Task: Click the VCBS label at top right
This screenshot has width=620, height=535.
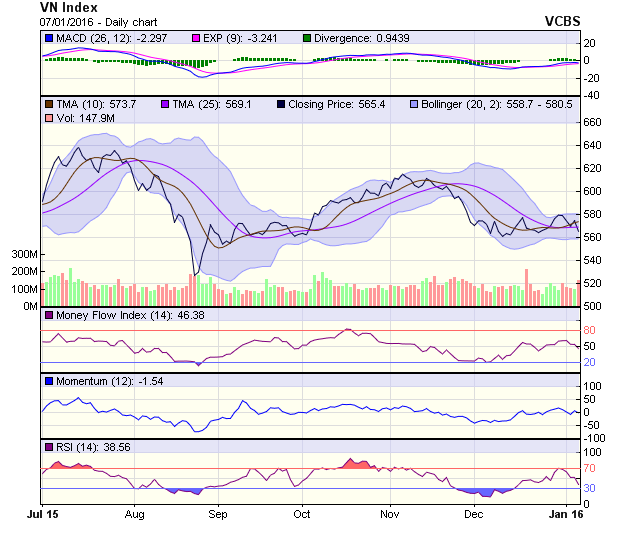Action: pos(562,20)
